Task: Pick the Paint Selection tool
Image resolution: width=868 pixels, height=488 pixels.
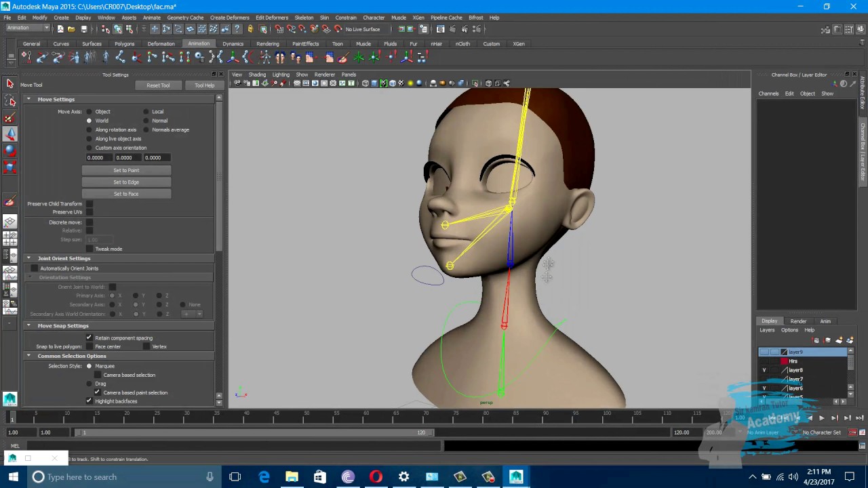Action: [10, 118]
